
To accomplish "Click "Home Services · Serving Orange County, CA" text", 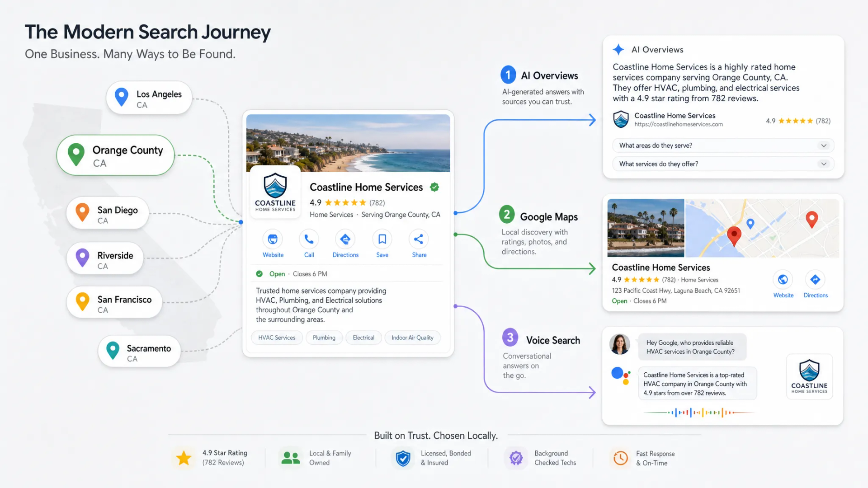I will (375, 215).
